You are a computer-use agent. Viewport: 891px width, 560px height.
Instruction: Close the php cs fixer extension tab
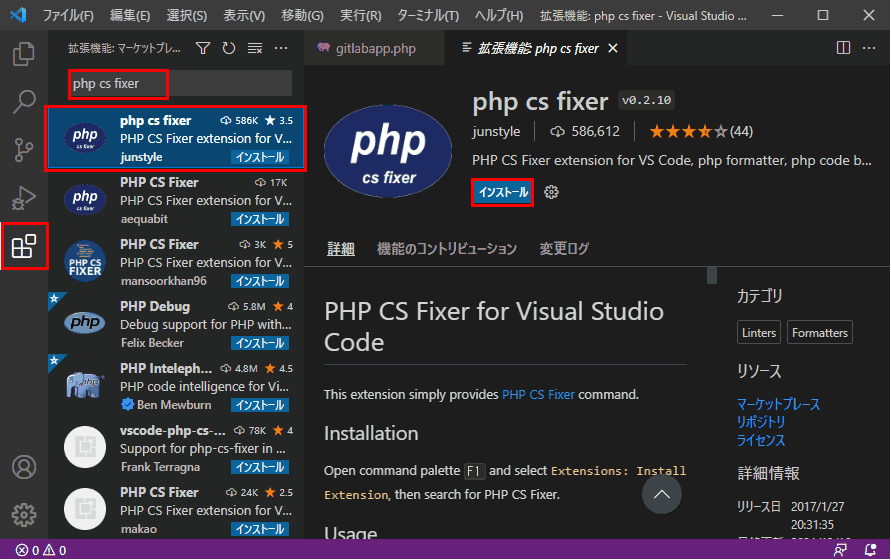tap(613, 48)
